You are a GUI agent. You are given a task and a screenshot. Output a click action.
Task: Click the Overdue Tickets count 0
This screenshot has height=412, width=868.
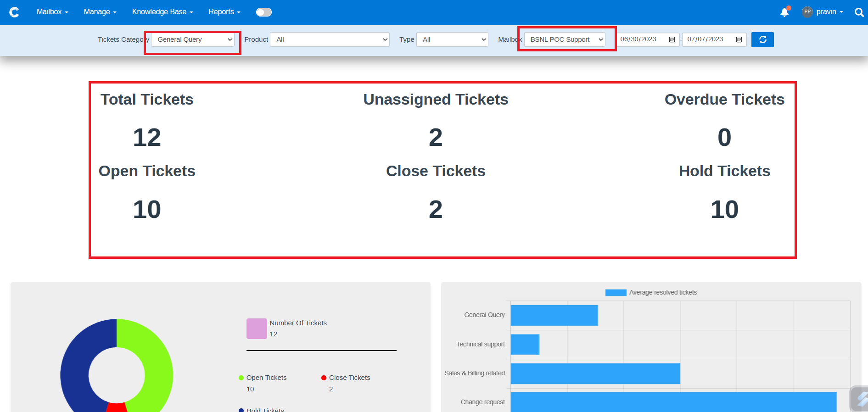(x=724, y=137)
